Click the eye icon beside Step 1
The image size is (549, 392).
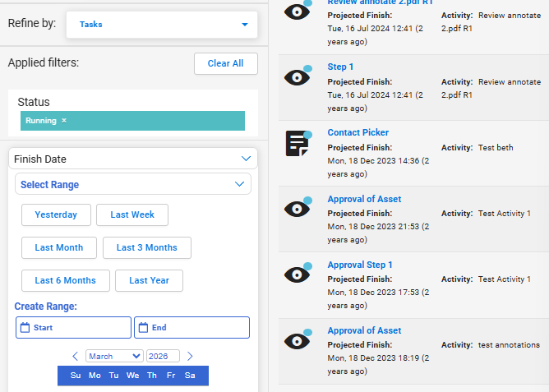pyautogui.click(x=298, y=76)
